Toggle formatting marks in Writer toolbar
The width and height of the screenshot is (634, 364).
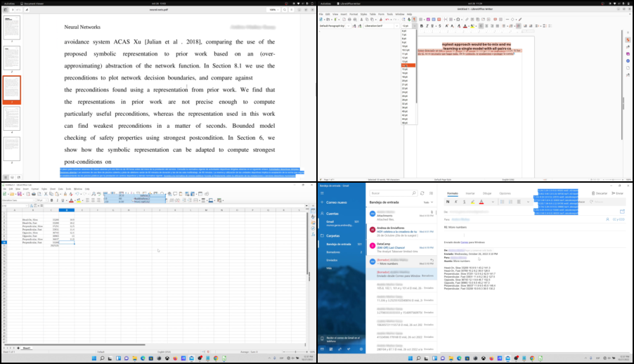[414, 19]
